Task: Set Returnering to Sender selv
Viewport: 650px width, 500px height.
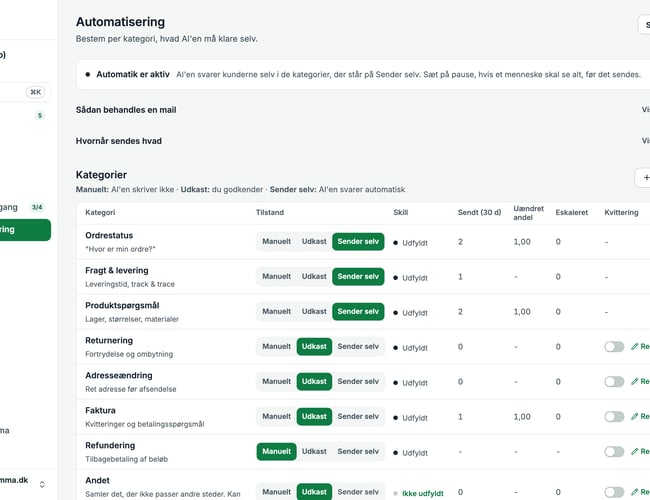Action: (358, 347)
